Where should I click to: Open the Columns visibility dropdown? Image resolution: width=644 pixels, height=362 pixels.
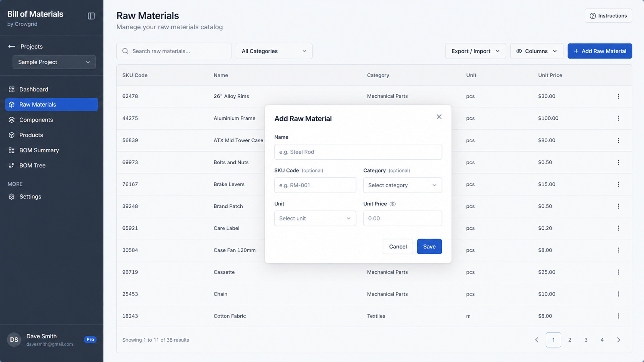[x=537, y=51]
